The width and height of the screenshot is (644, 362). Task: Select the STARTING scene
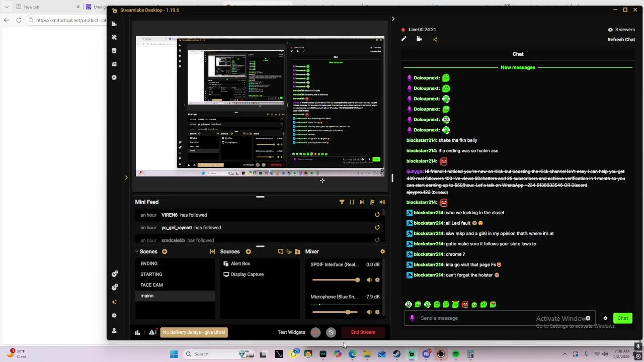click(x=175, y=275)
